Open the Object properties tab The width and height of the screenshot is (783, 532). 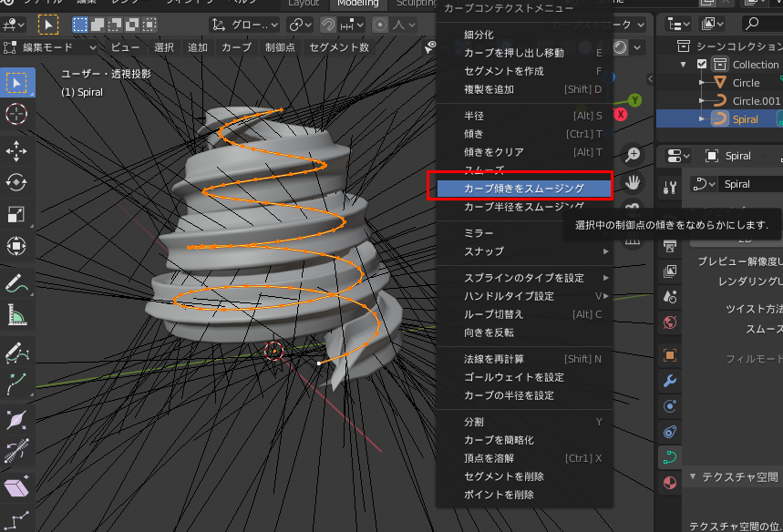[x=670, y=355]
